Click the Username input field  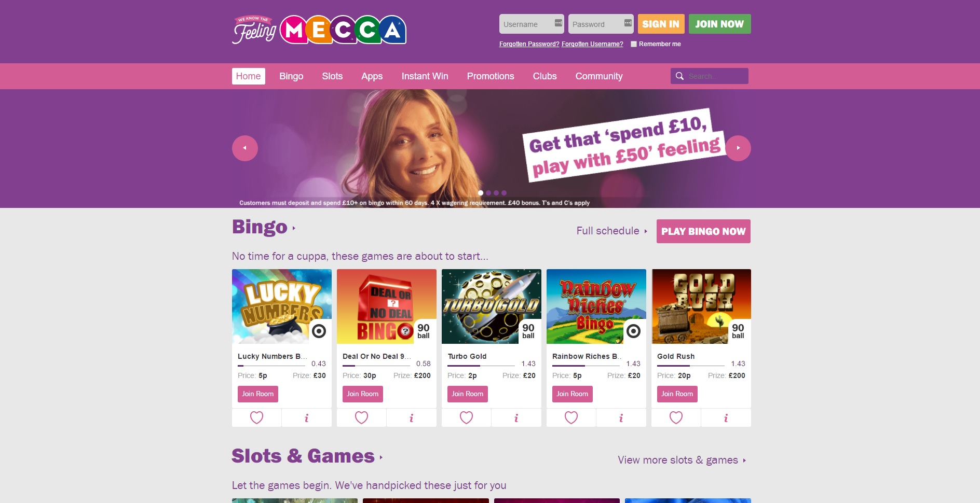[x=532, y=24]
